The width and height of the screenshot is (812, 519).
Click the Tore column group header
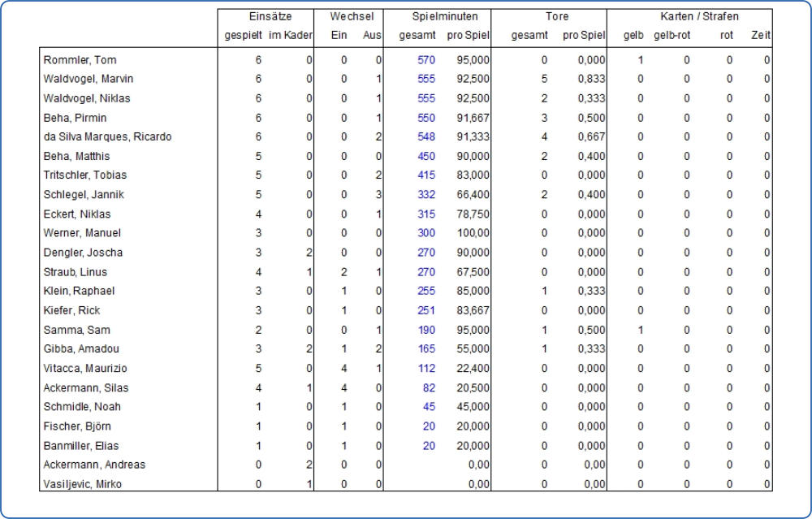557,16
